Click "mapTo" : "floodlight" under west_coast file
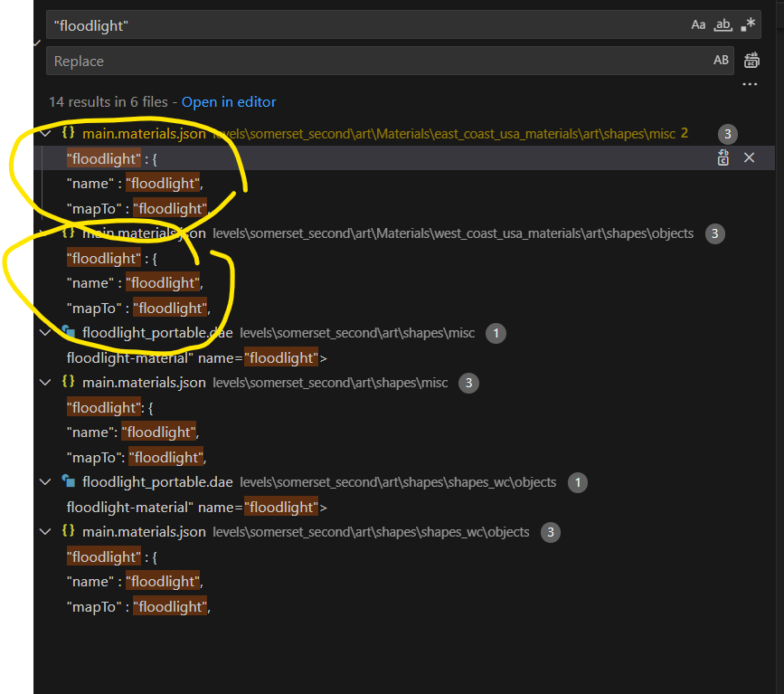Screen dimensions: 784x694 pos(138,308)
